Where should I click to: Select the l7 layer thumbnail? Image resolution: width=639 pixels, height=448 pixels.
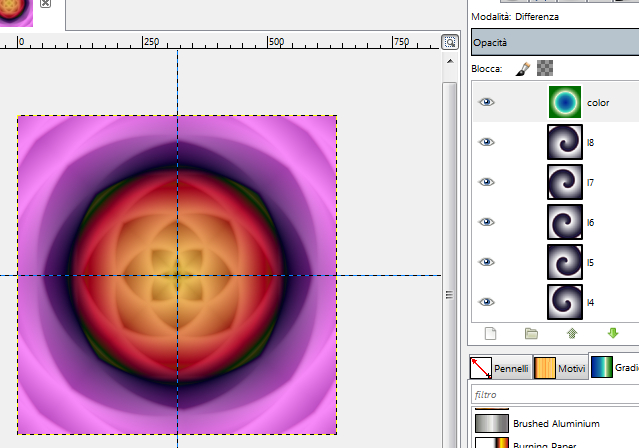[564, 182]
